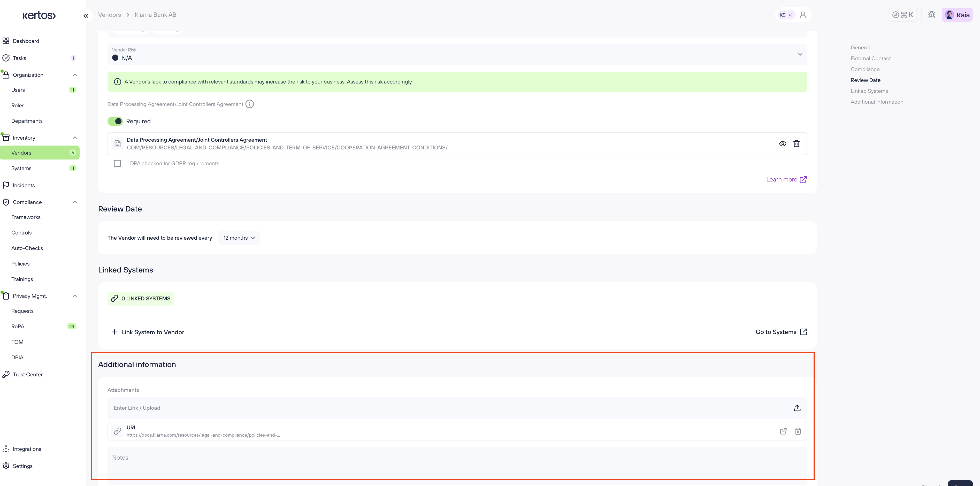Open Policies in the sidebar
980x486 pixels.
point(20,264)
